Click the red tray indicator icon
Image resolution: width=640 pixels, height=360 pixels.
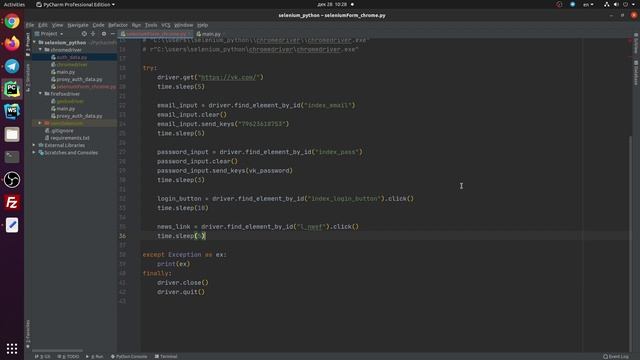pos(559,4)
